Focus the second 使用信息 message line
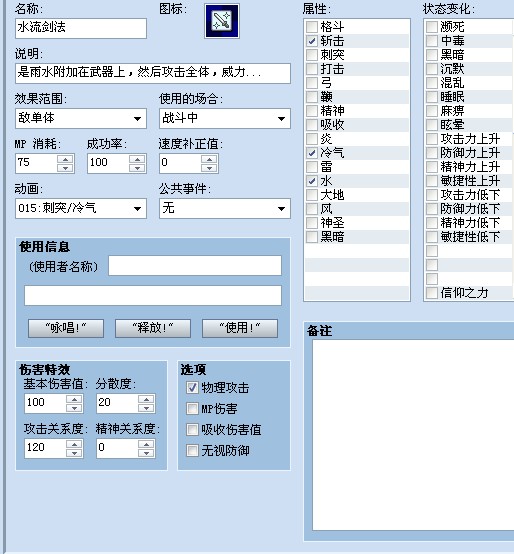Viewport: 514px width, 554px height. click(x=153, y=295)
